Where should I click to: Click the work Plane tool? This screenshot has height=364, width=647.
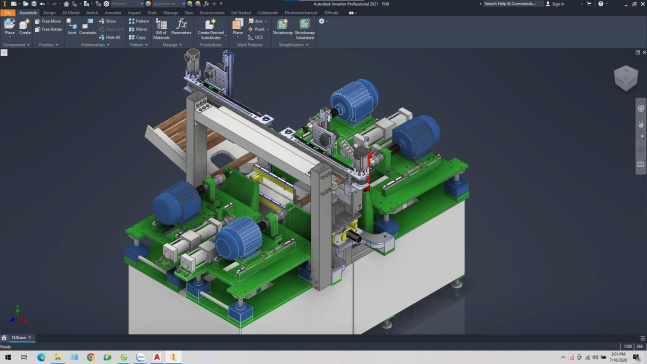238,26
